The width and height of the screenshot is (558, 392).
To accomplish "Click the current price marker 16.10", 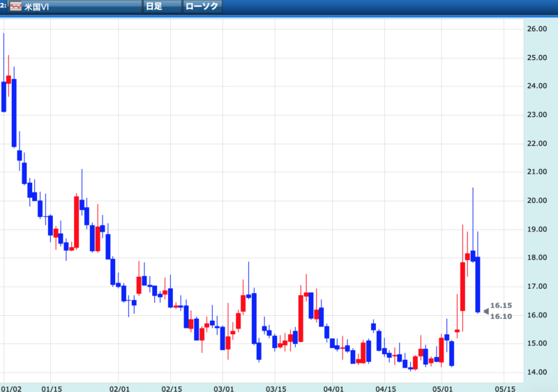I will pos(501,316).
